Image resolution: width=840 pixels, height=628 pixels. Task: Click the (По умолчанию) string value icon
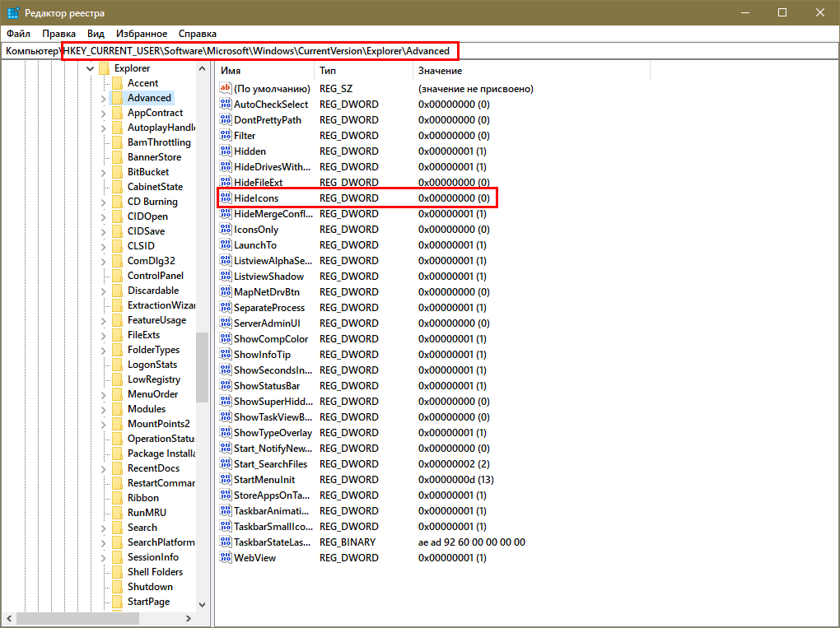tap(226, 89)
